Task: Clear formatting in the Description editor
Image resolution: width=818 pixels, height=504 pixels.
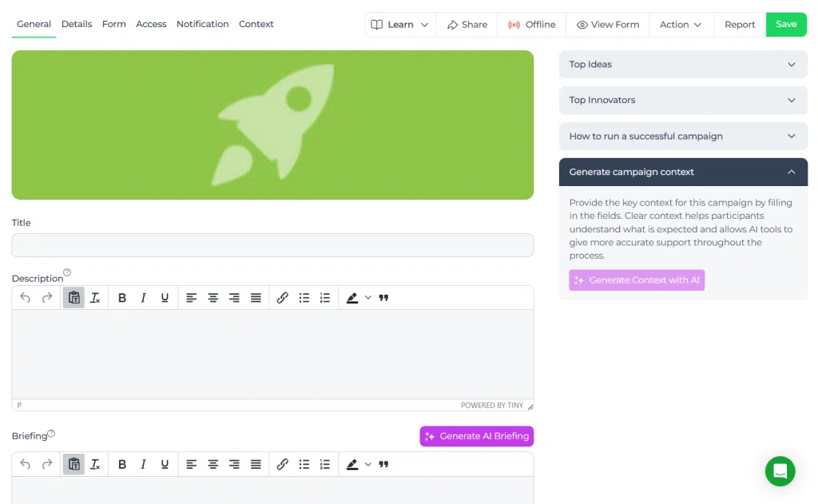Action: [95, 298]
